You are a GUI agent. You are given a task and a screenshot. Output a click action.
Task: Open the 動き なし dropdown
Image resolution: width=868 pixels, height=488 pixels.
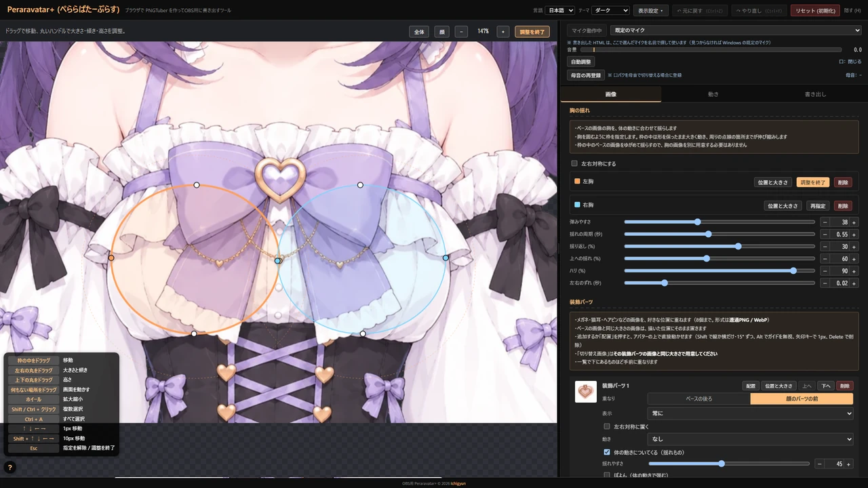click(751, 439)
